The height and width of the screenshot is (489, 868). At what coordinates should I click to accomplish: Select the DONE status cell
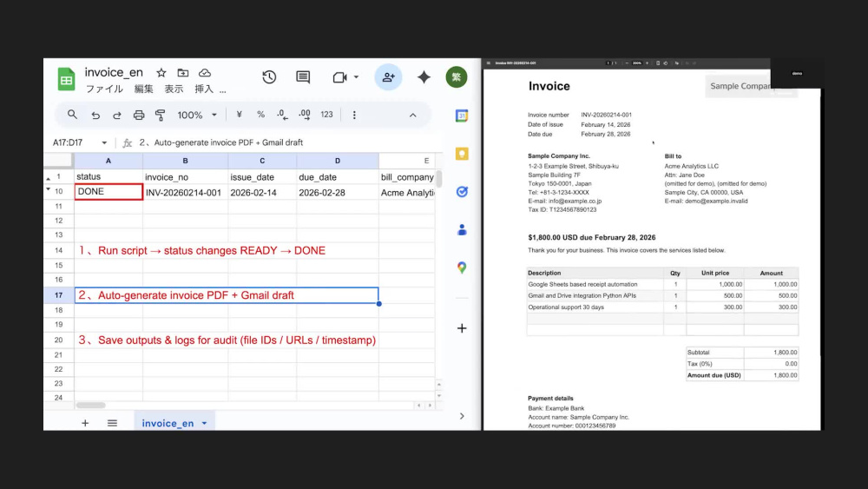[x=108, y=192]
